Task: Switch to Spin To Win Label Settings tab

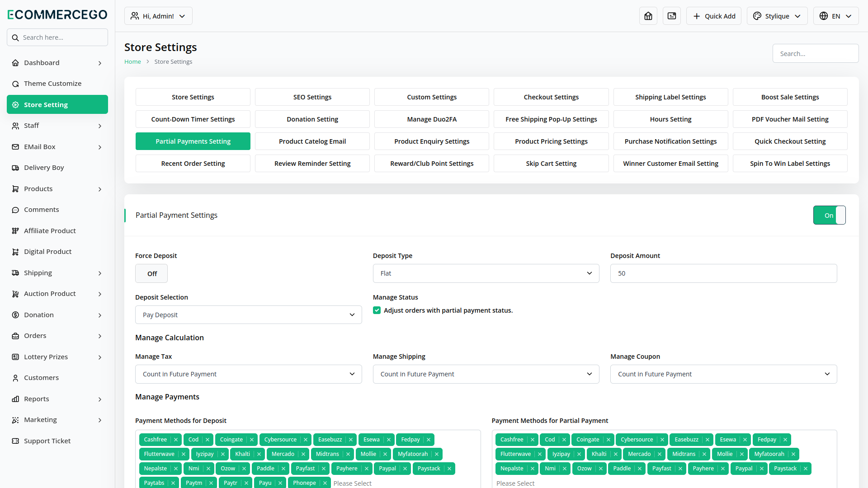Action: coord(790,164)
